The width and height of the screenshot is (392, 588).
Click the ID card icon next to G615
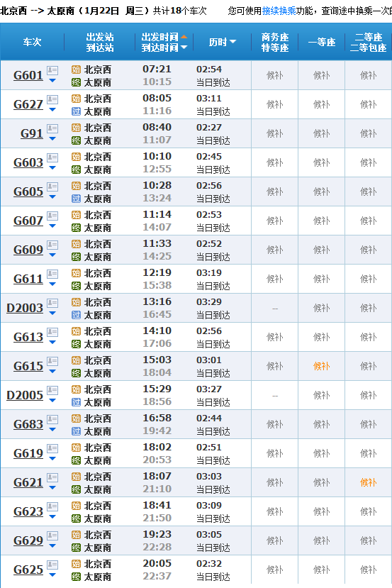pos(52,361)
